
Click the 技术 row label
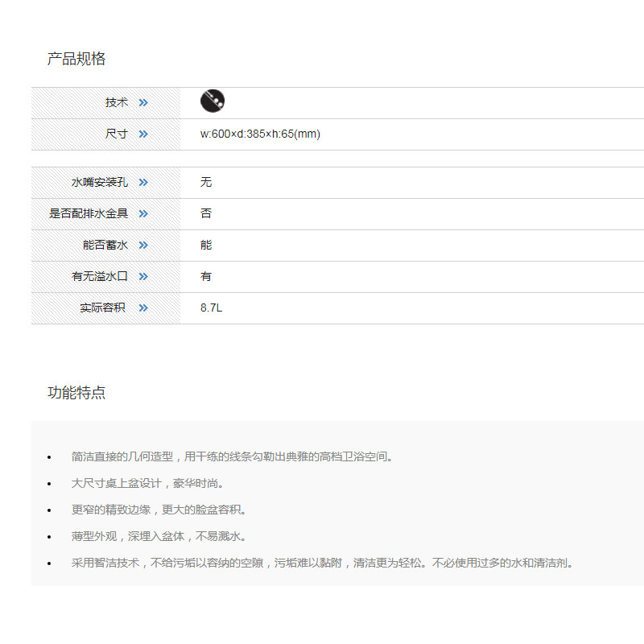point(117,102)
